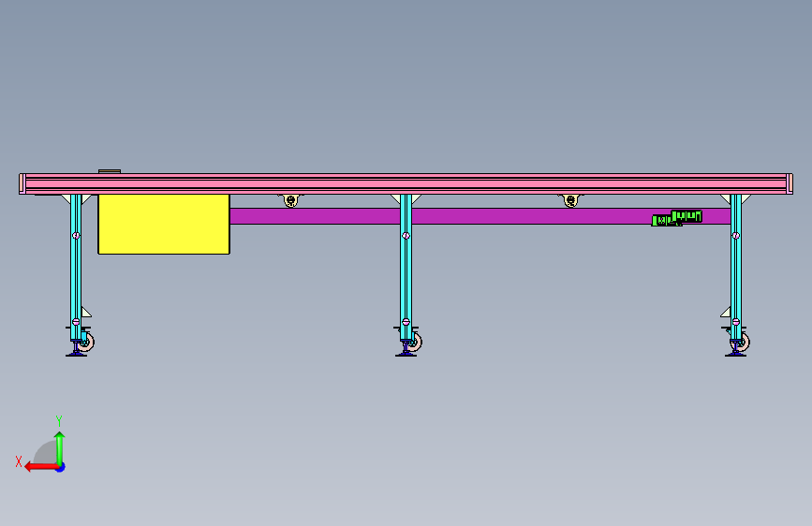
Task: Select the conveyor's left end cap
Action: point(22,183)
